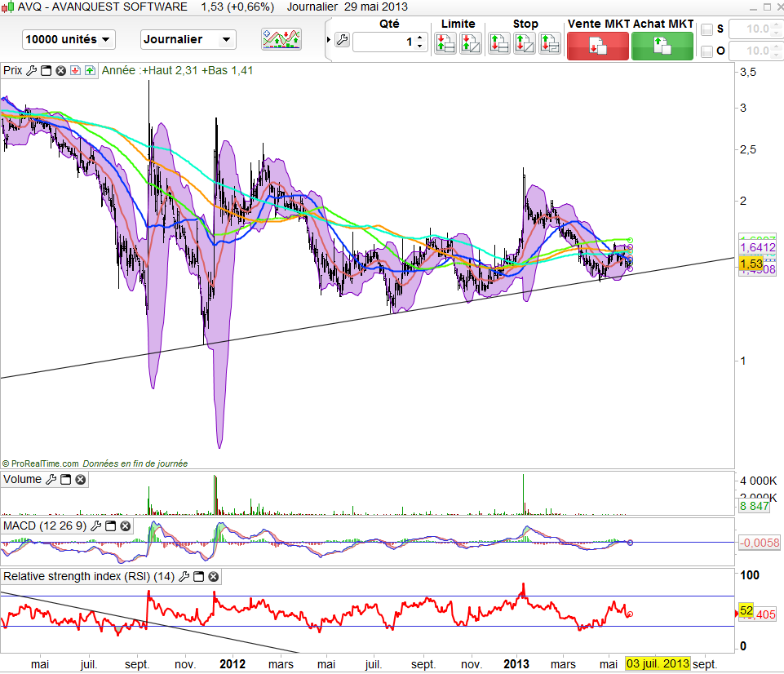The width and height of the screenshot is (784, 674).
Task: Click the 03 juil. 2013 date marker
Action: (x=658, y=664)
